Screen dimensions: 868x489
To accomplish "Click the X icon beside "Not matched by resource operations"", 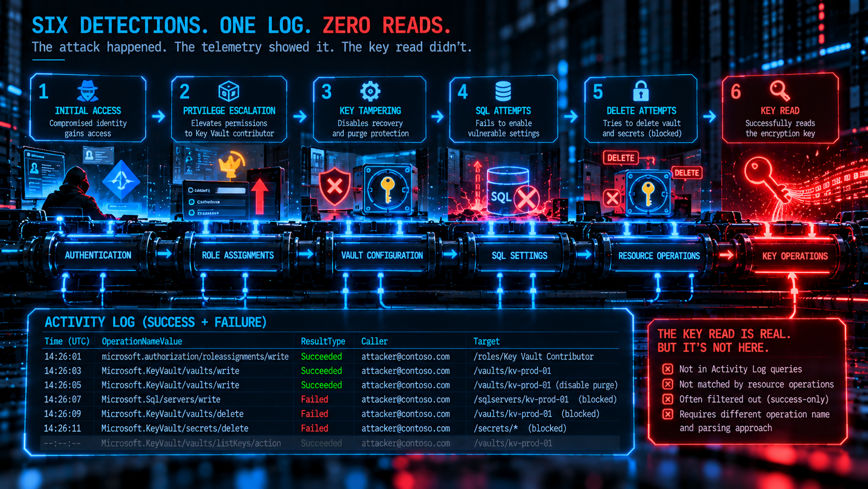I will [668, 384].
